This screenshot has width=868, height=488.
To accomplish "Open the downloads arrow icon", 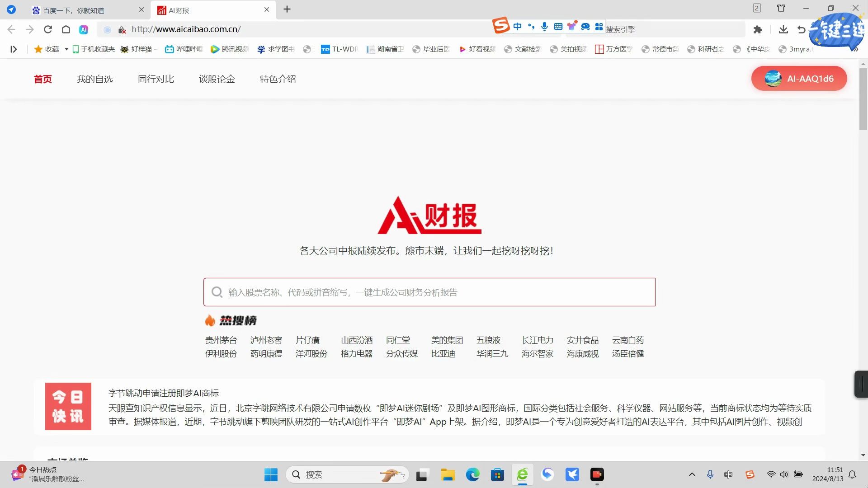I will (783, 29).
